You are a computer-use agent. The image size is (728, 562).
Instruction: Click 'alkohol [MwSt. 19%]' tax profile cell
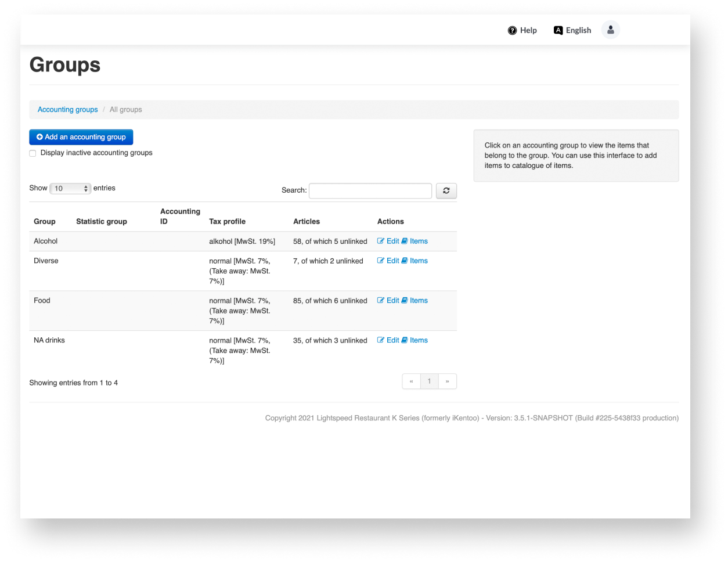[242, 241]
